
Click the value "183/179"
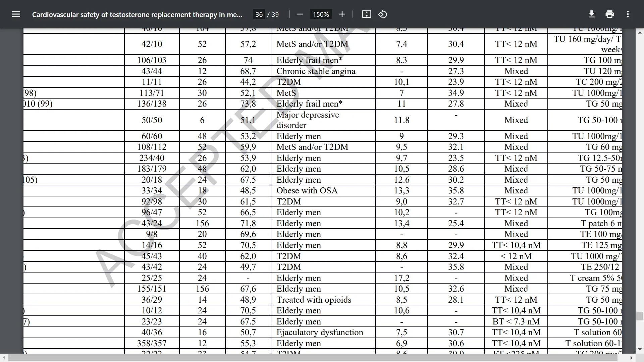coord(152,169)
